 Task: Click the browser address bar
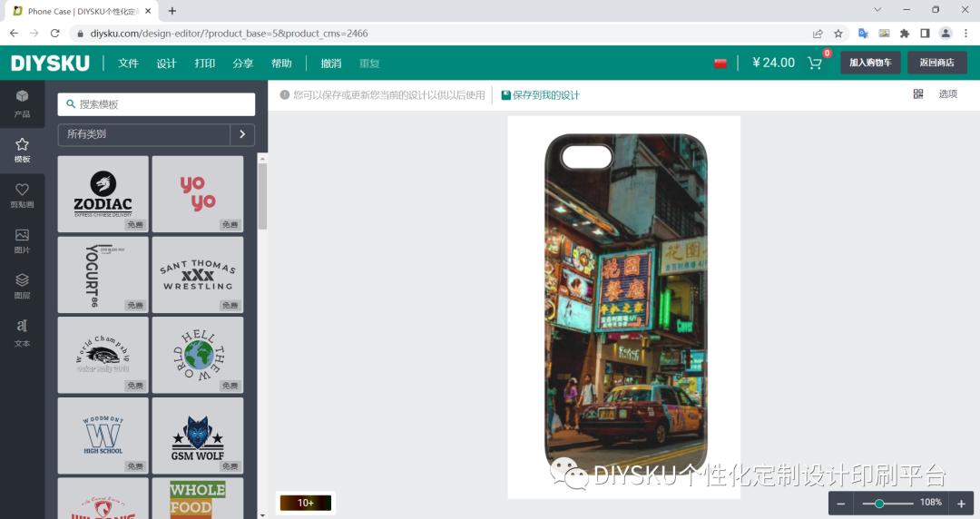point(437,34)
